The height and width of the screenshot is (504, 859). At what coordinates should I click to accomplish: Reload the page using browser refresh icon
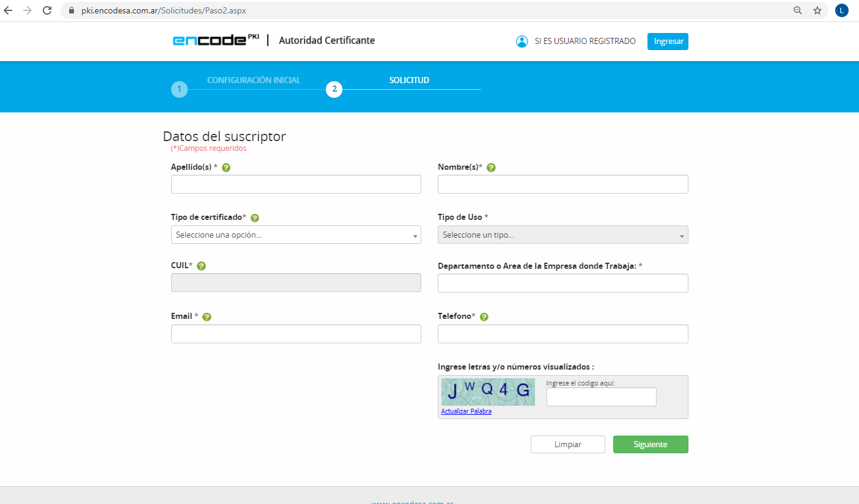[47, 10]
